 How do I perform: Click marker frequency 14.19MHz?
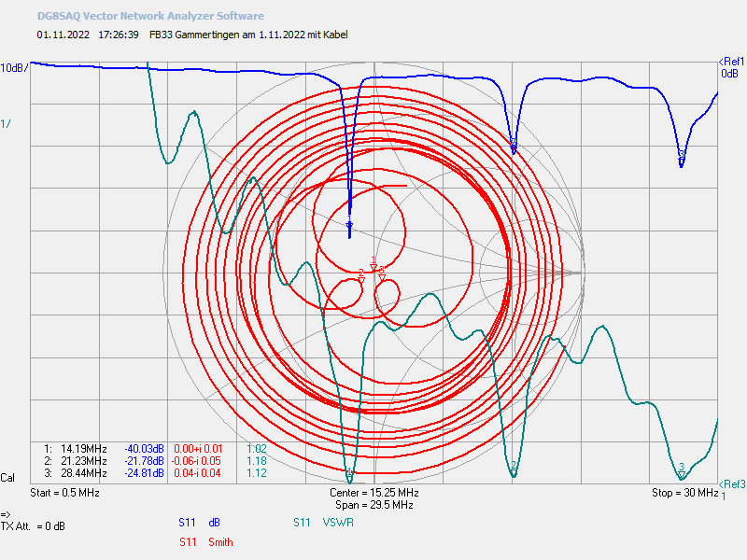83,449
